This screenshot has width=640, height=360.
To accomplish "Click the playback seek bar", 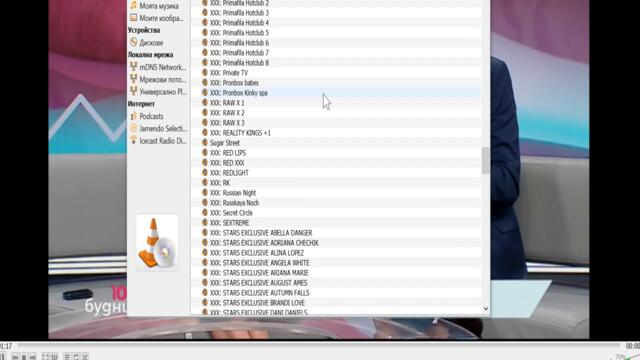I will tap(320, 345).
